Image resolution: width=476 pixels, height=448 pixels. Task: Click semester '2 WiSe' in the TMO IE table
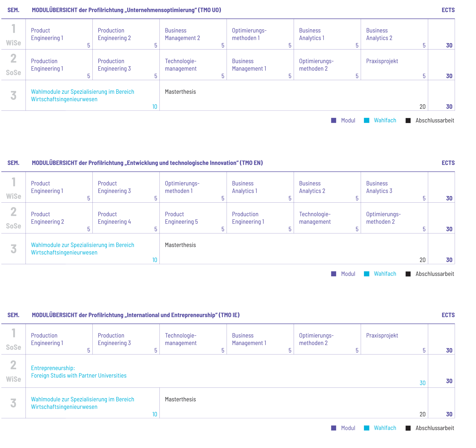click(x=13, y=371)
